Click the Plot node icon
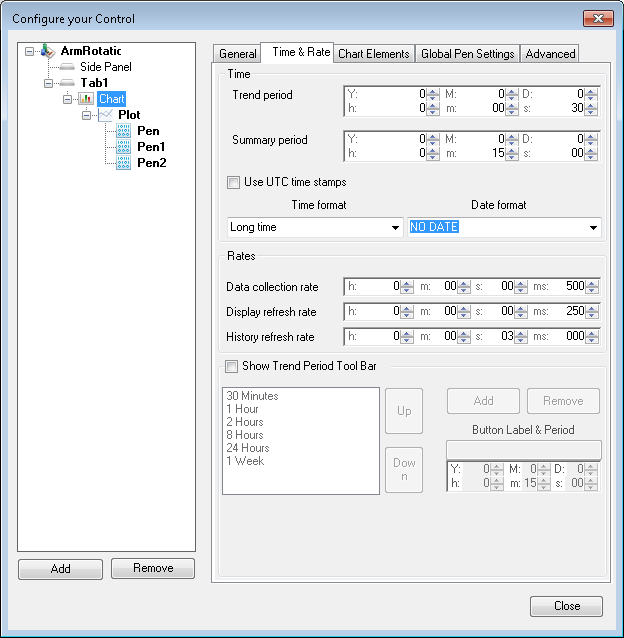 coord(105,115)
